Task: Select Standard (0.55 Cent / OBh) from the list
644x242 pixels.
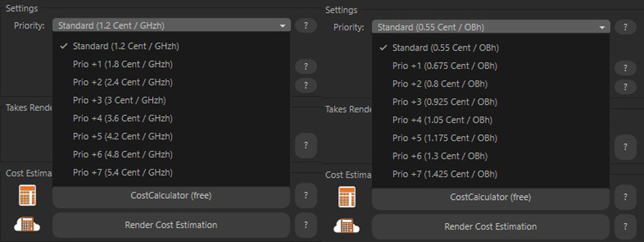Action: (x=491, y=48)
